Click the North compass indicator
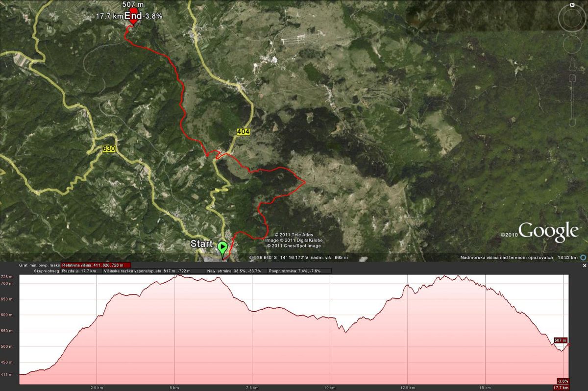Viewport: 588px width, 391px height. pos(572,5)
